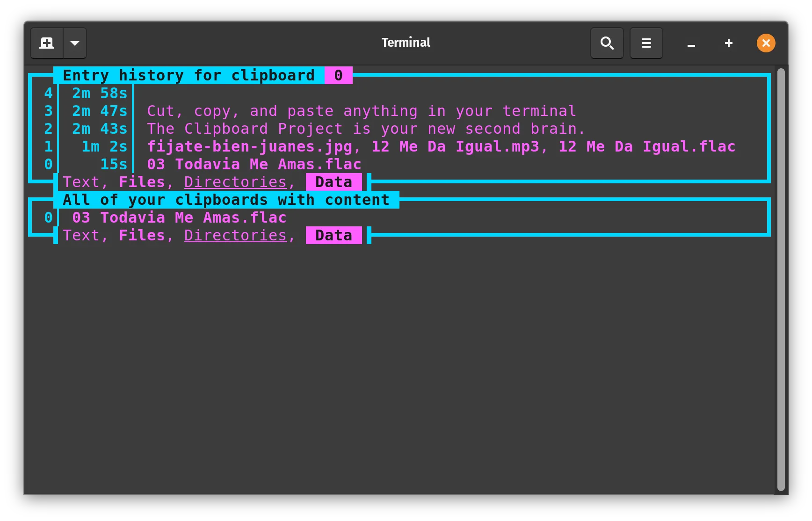812x521 pixels.
Task: Click the "Entry history for clipboard" header
Action: [189, 75]
